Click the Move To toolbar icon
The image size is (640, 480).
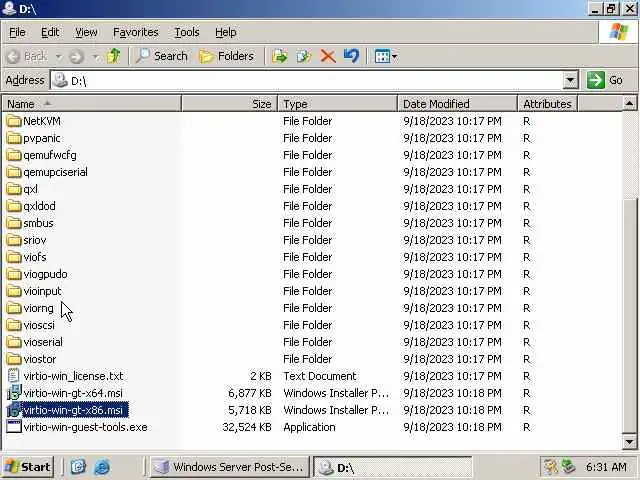(280, 56)
